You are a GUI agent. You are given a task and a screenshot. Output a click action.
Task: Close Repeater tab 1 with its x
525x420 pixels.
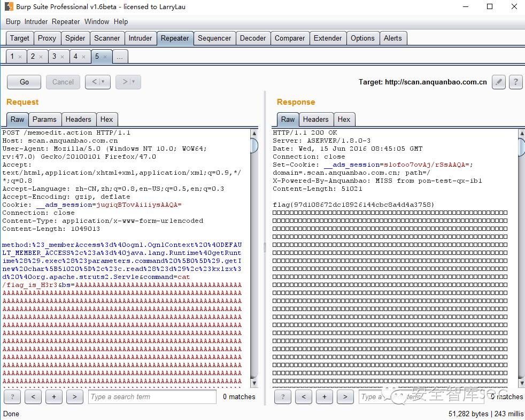click(20, 57)
